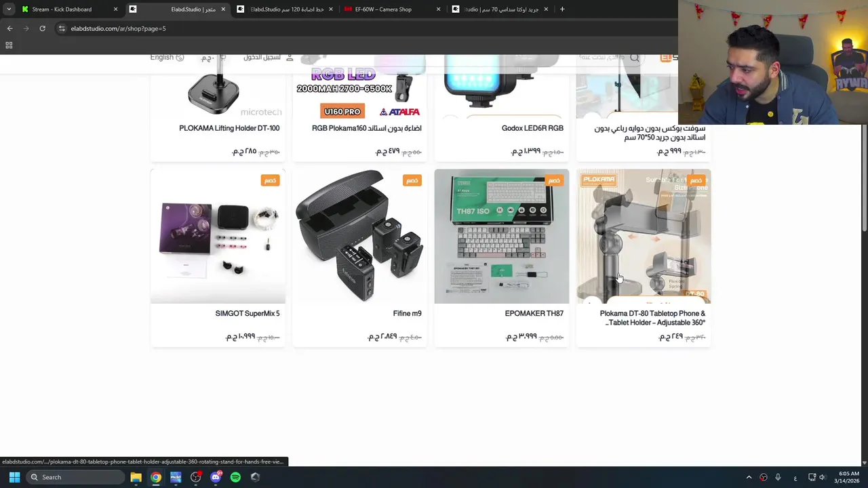
Task: Click the Fifine m9 title
Action: 407,314
